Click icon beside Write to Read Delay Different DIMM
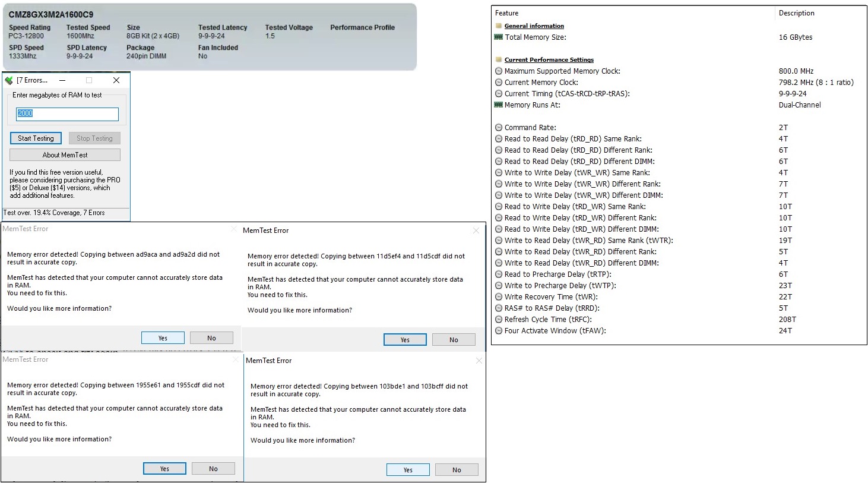Viewport: 868px width, 483px height. pos(499,263)
